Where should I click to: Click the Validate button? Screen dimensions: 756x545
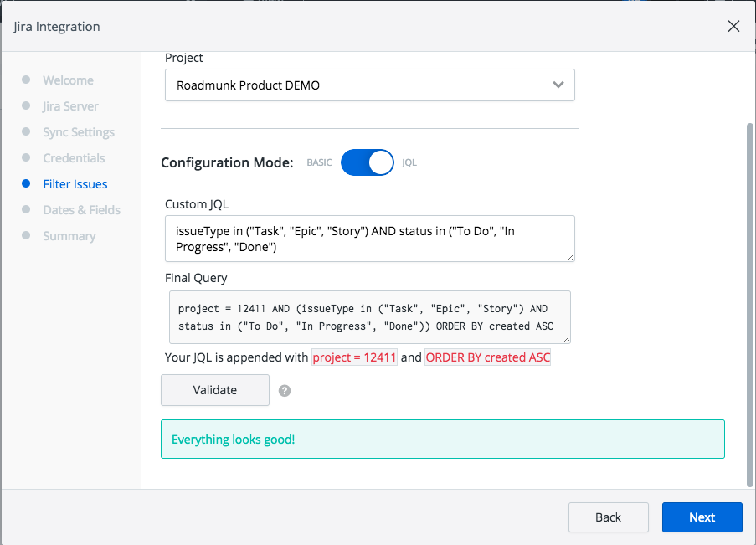pyautogui.click(x=215, y=390)
